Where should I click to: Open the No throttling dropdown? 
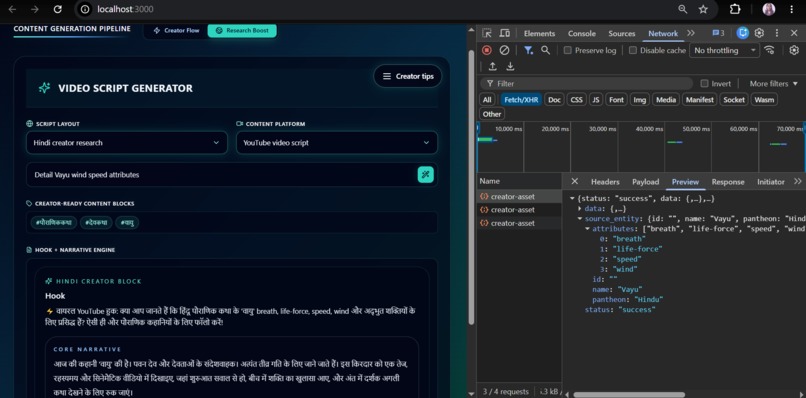click(724, 50)
